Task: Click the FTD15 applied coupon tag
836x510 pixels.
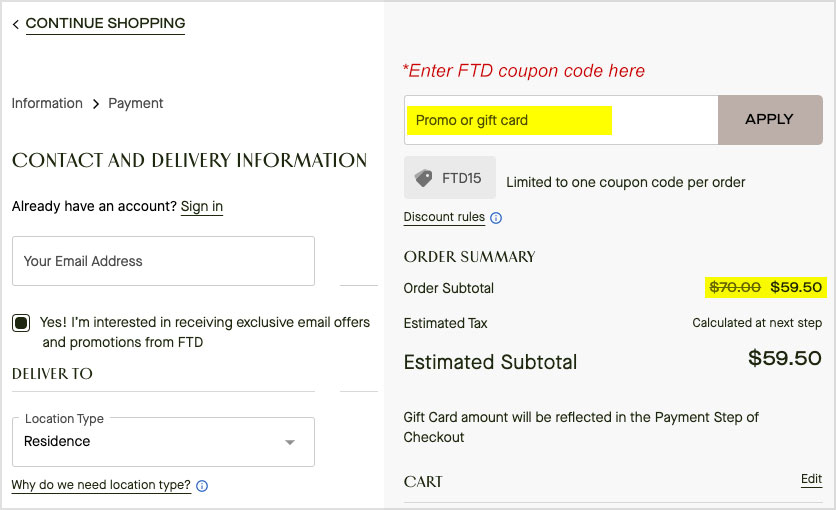Action: click(450, 177)
